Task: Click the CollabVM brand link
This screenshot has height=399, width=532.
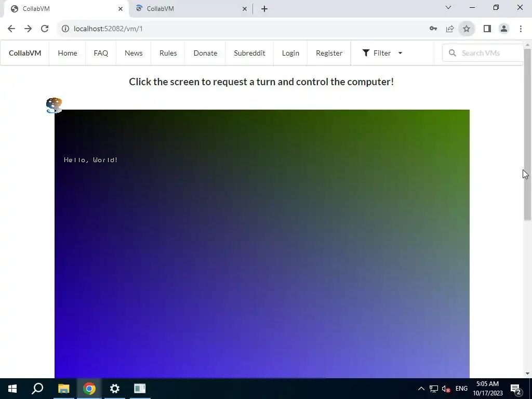Action: click(25, 53)
